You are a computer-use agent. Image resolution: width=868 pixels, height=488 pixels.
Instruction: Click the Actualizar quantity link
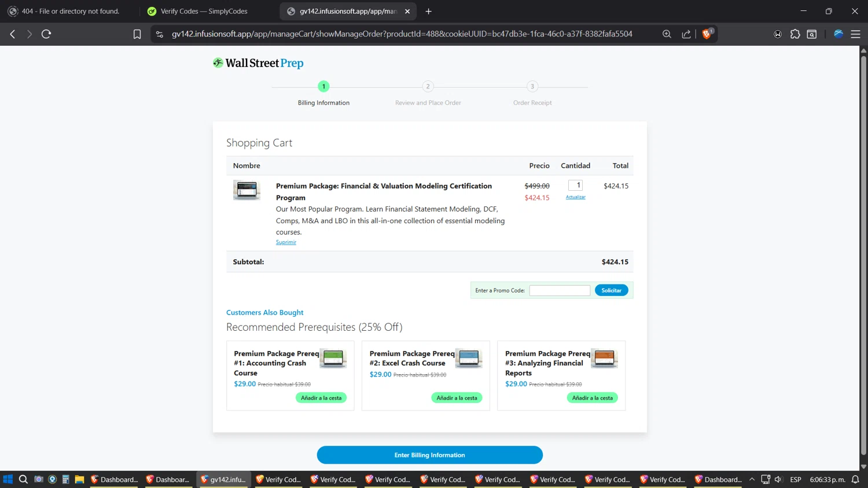coord(575,197)
